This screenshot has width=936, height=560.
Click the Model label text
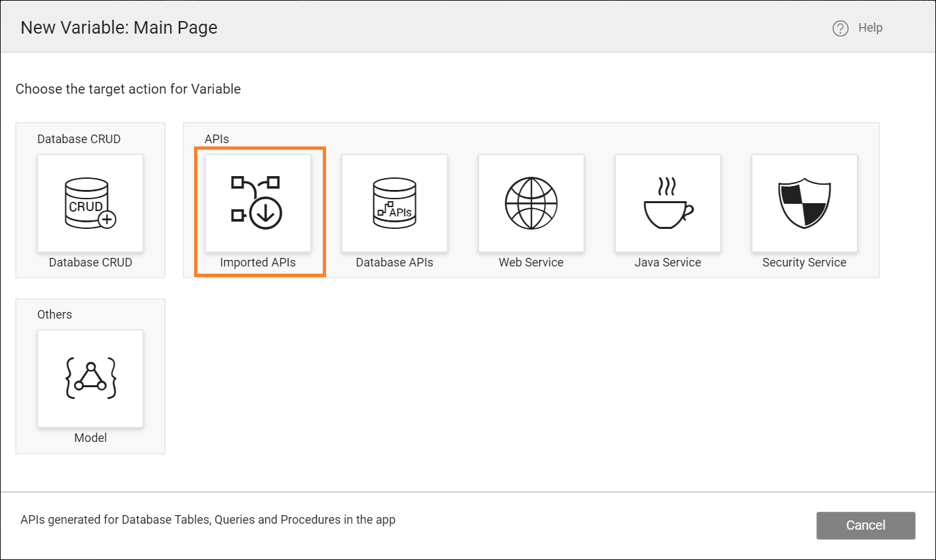[x=90, y=437]
